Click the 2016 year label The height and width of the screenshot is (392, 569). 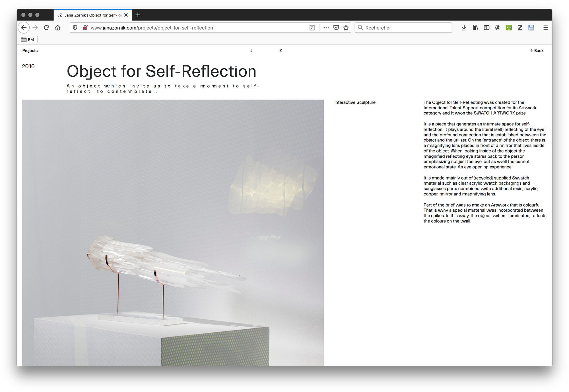(x=28, y=66)
